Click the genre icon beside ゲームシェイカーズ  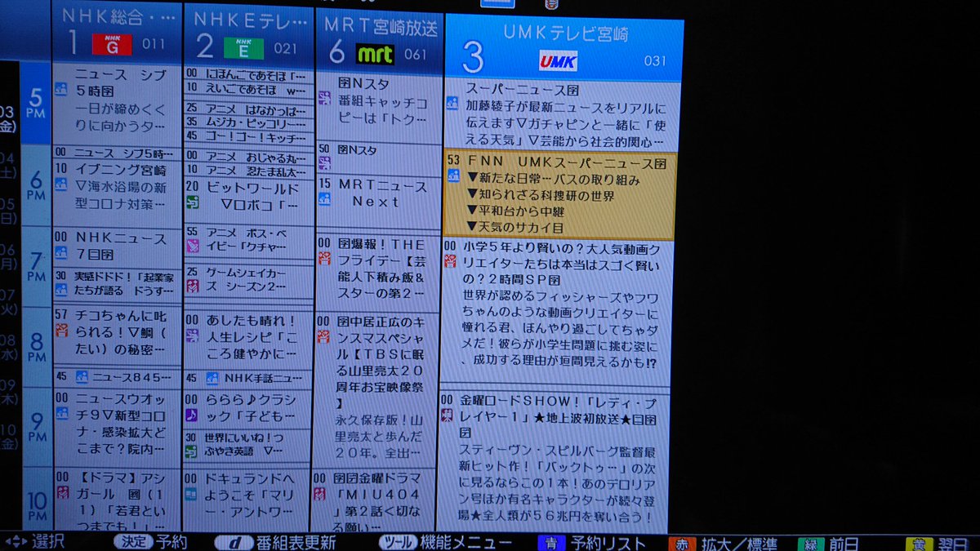pos(192,287)
